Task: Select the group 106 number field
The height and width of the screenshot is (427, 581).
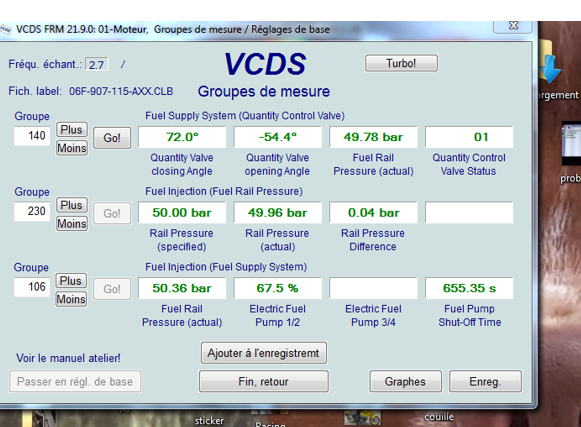Action: [x=32, y=287]
